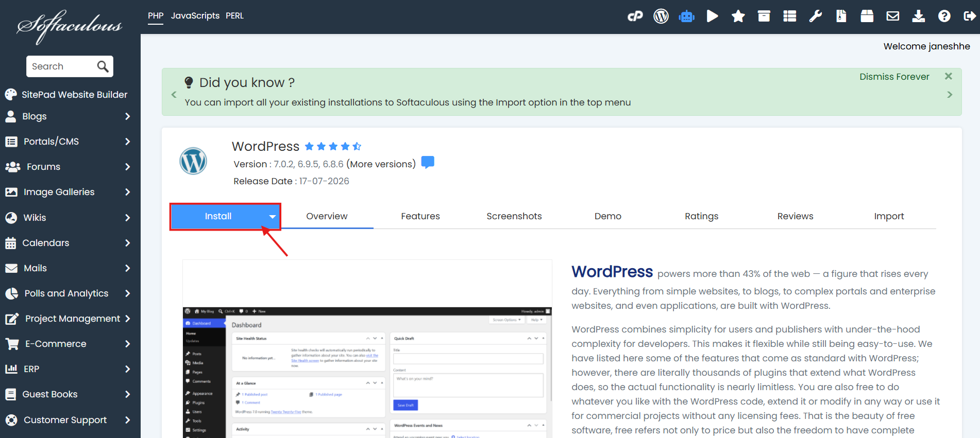The height and width of the screenshot is (438, 980).
Task: Open the cPanel icon in top toolbar
Action: (635, 16)
